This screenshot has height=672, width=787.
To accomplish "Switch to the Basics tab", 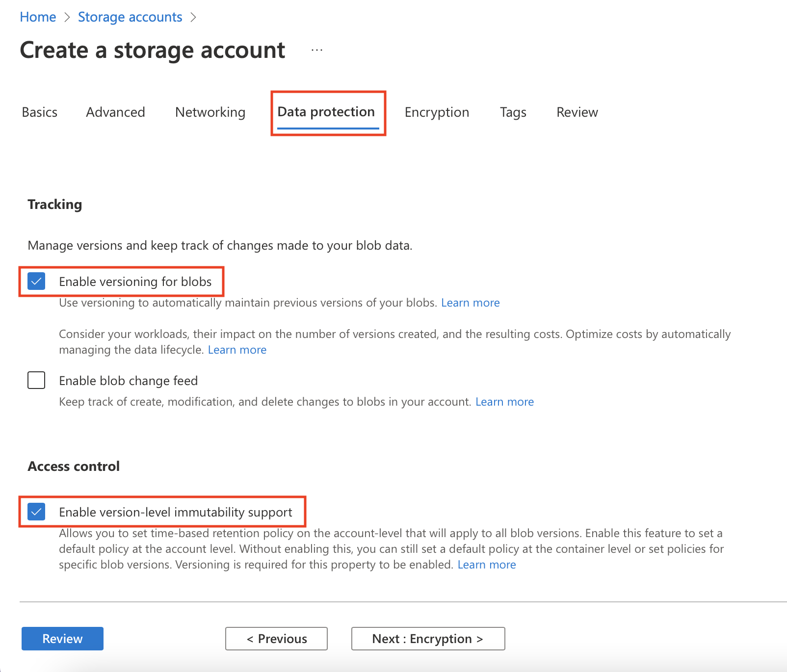I will pyautogui.click(x=40, y=112).
